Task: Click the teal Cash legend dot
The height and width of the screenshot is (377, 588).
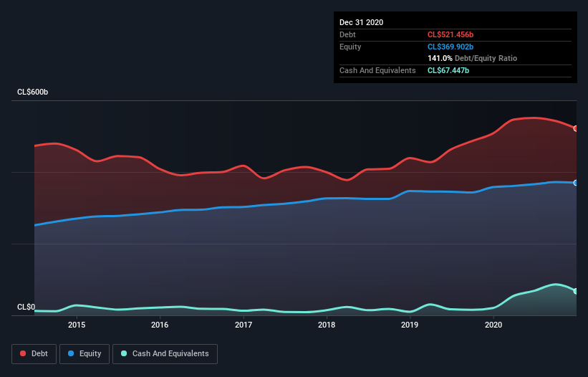Action: pos(124,353)
